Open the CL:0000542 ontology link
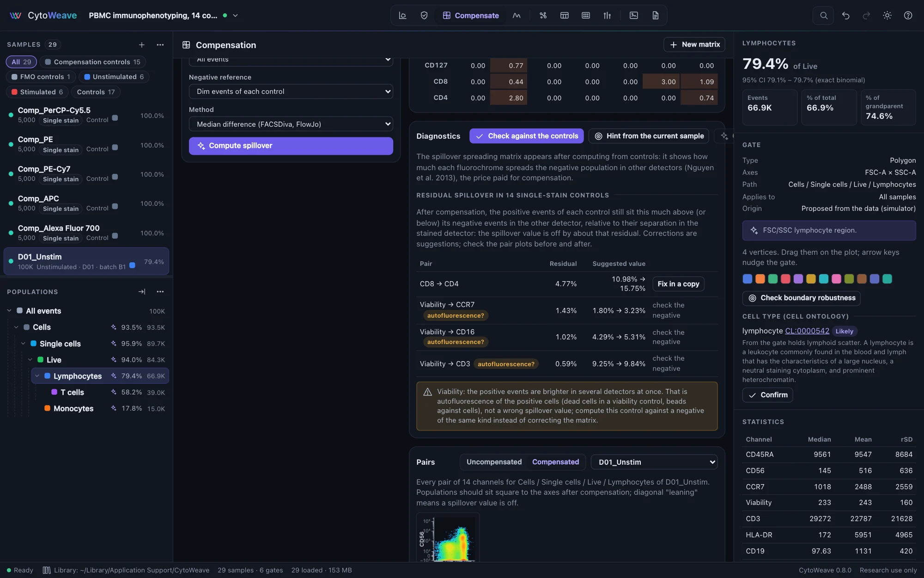Viewport: 924px width, 578px height. (807, 331)
